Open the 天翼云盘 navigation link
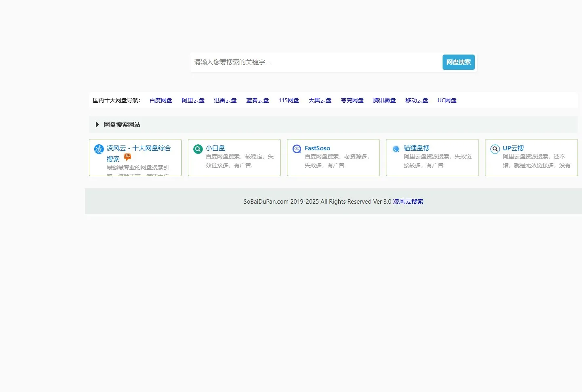The image size is (582, 392). point(320,100)
